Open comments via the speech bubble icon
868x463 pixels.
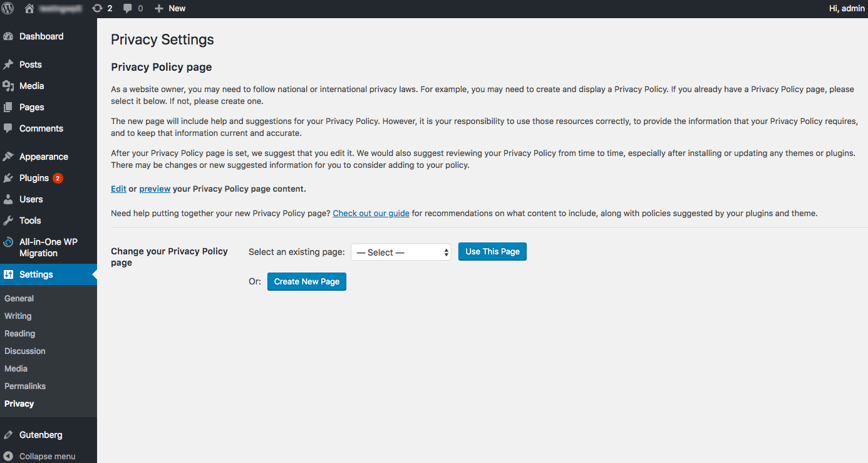coord(128,8)
